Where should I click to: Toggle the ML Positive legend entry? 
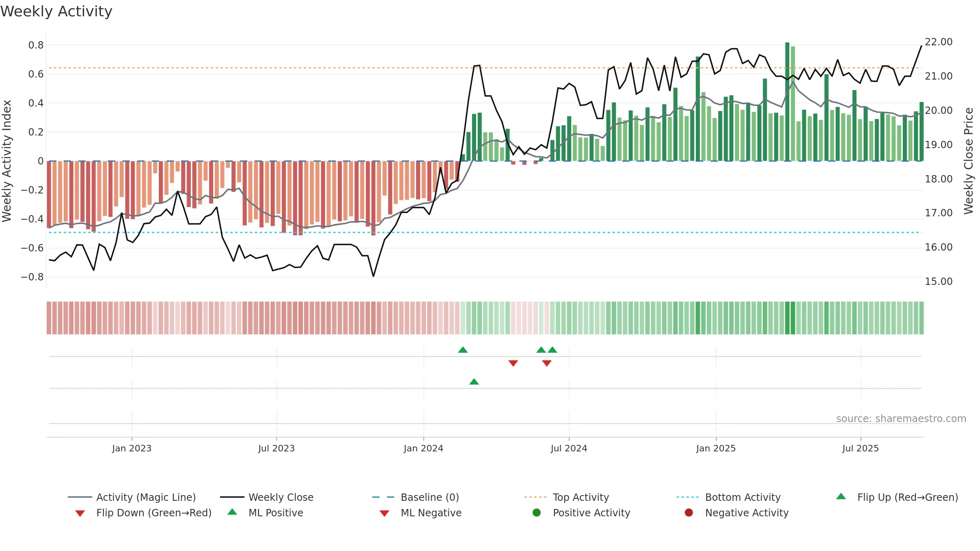pyautogui.click(x=265, y=513)
